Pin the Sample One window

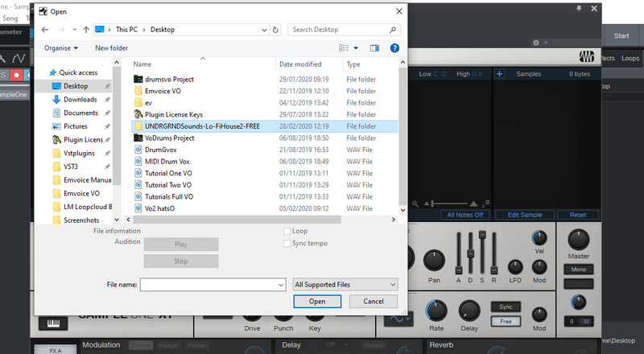(x=579, y=8)
